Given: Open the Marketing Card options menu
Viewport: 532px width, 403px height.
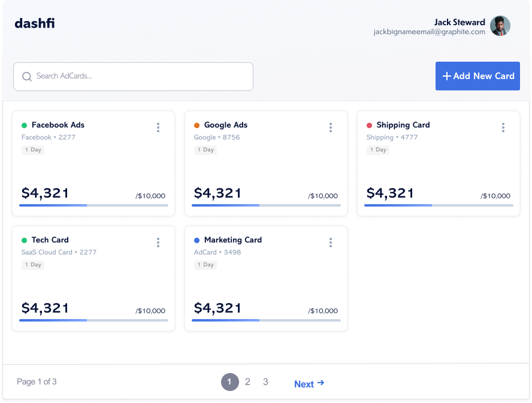Looking at the screenshot, I should [x=331, y=243].
